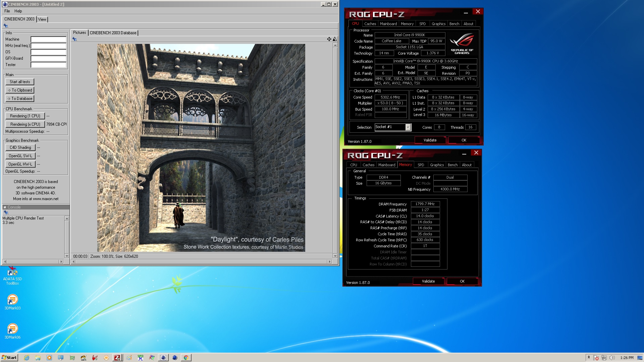
Task: Click the pin icon in Pictures panel header
Action: click(74, 39)
